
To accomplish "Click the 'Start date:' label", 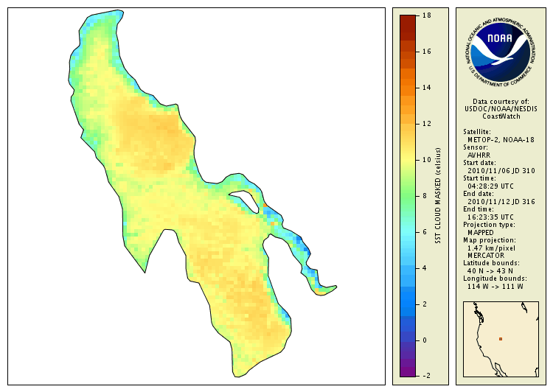I will [x=479, y=163].
